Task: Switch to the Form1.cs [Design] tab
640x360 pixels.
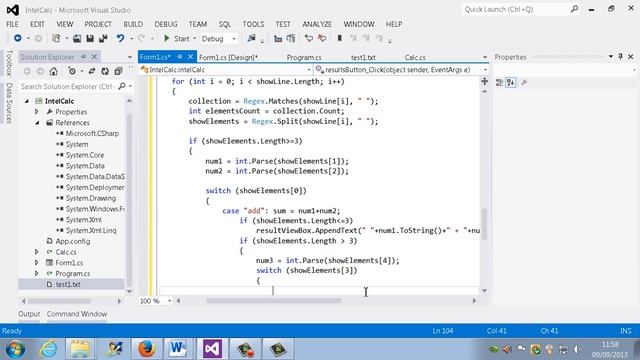Action: click(x=228, y=58)
